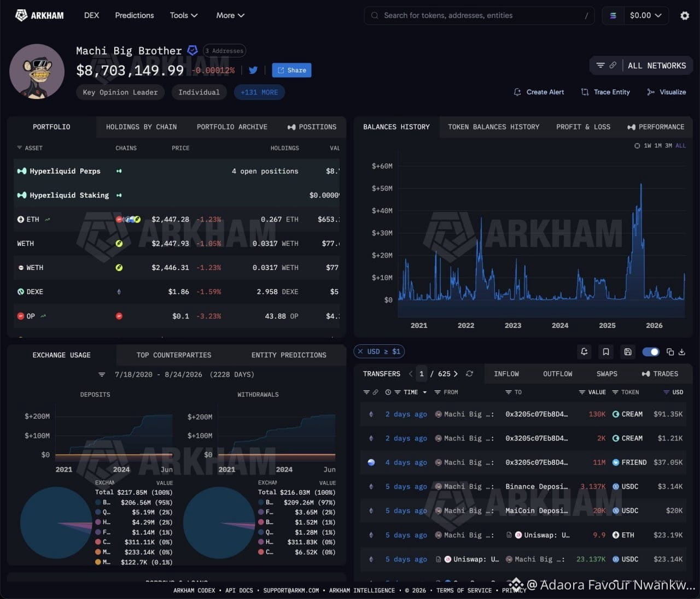Click the Machi Big Brother avatar image
Viewport: 700px width, 599px height.
(x=37, y=72)
